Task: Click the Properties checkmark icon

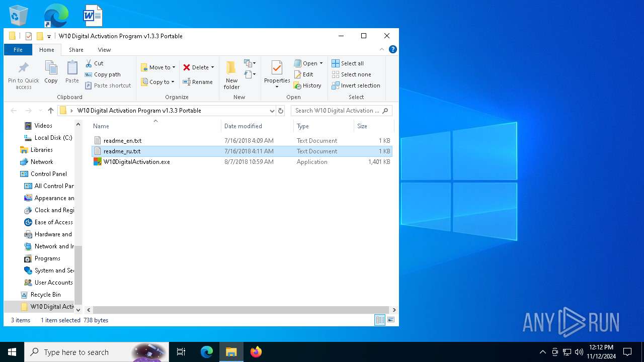Action: pos(277,68)
